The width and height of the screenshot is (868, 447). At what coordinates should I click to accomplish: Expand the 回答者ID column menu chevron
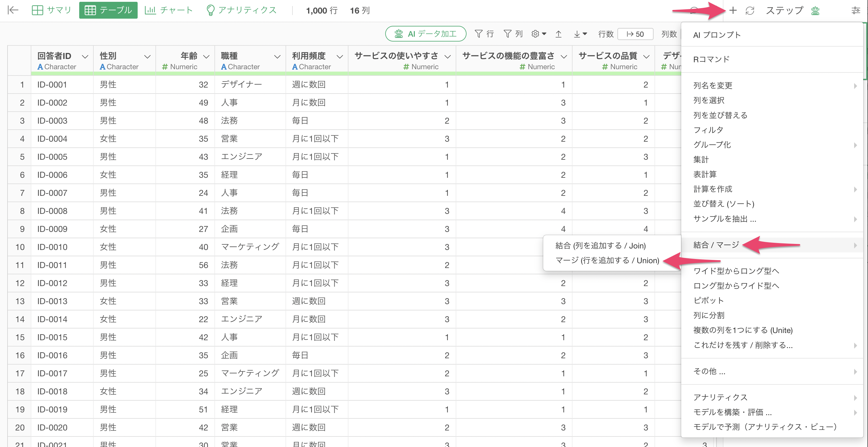click(85, 57)
